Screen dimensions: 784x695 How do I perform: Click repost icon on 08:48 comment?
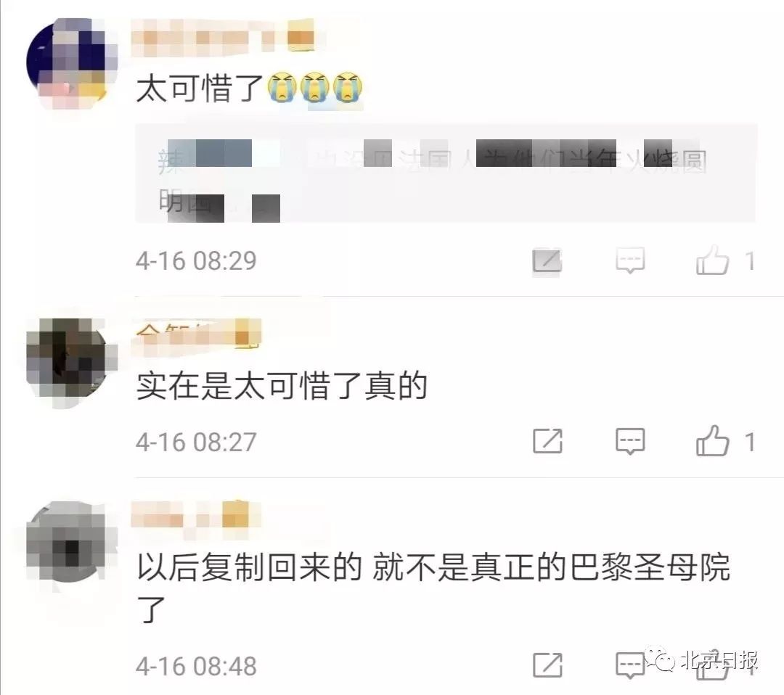[547, 665]
